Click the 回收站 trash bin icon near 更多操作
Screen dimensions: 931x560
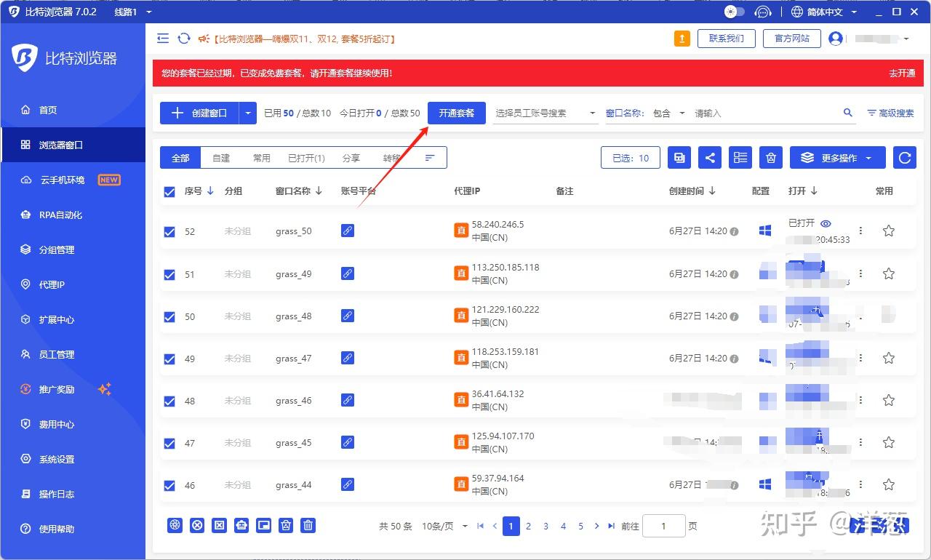pos(770,157)
